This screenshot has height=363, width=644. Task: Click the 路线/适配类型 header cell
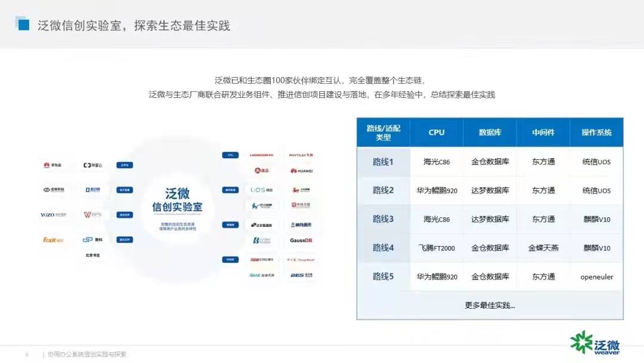click(383, 133)
